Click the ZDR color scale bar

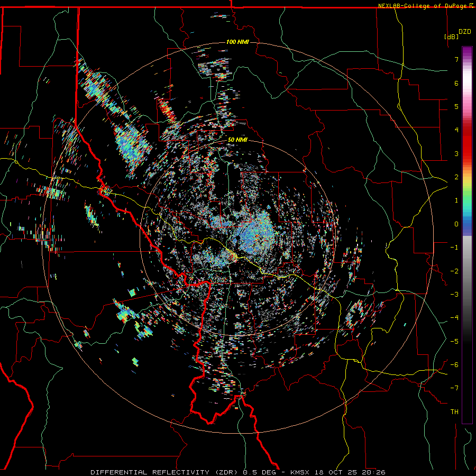467,235
